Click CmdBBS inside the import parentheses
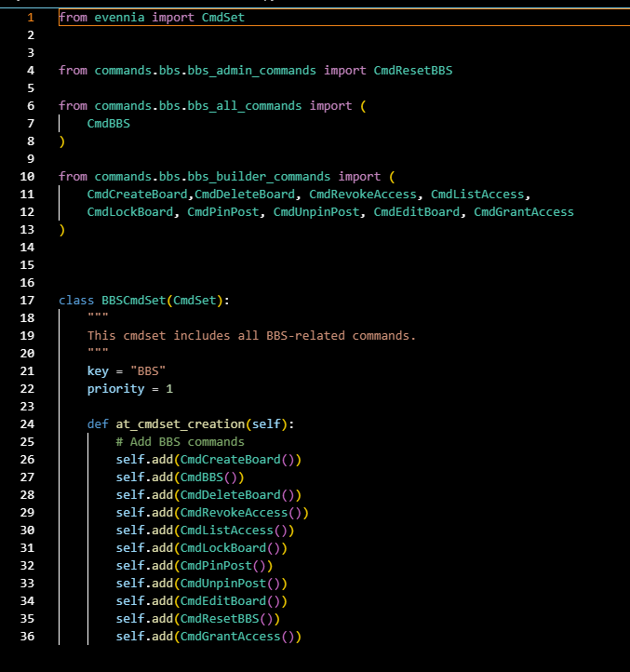630x672 pixels. click(x=108, y=123)
